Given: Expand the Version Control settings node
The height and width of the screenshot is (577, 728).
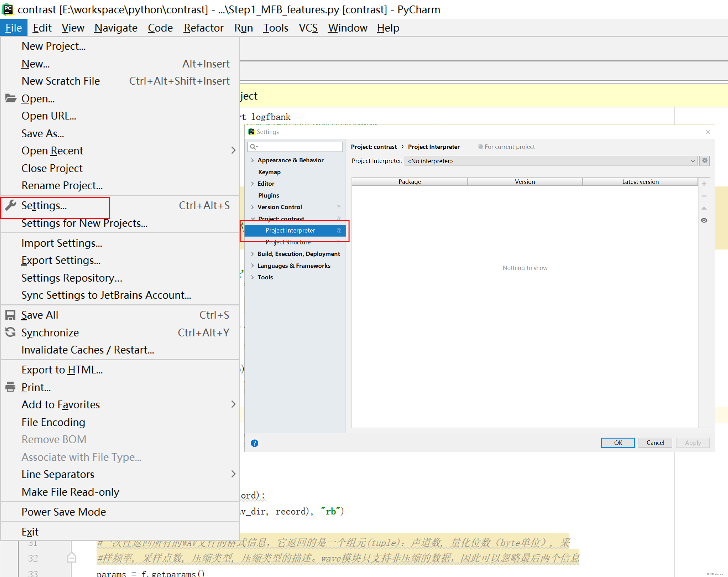Looking at the screenshot, I should pyautogui.click(x=252, y=207).
